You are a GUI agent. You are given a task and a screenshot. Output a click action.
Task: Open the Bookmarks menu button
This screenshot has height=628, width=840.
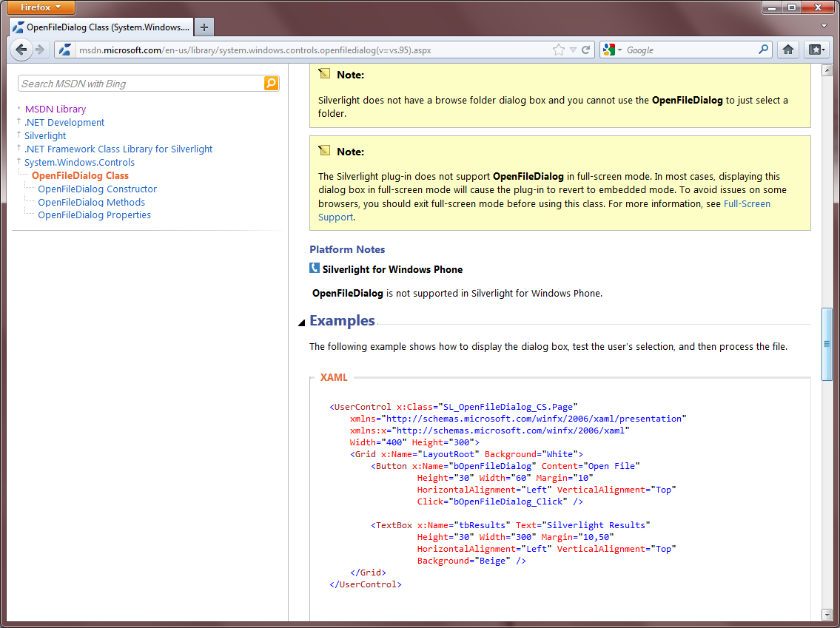(x=817, y=50)
